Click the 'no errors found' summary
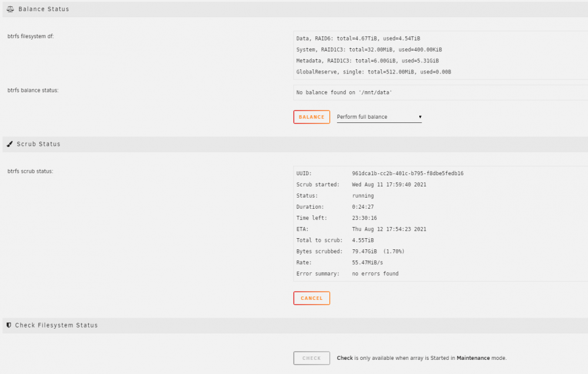Viewport: 588px width, 374px height. pyautogui.click(x=375, y=274)
